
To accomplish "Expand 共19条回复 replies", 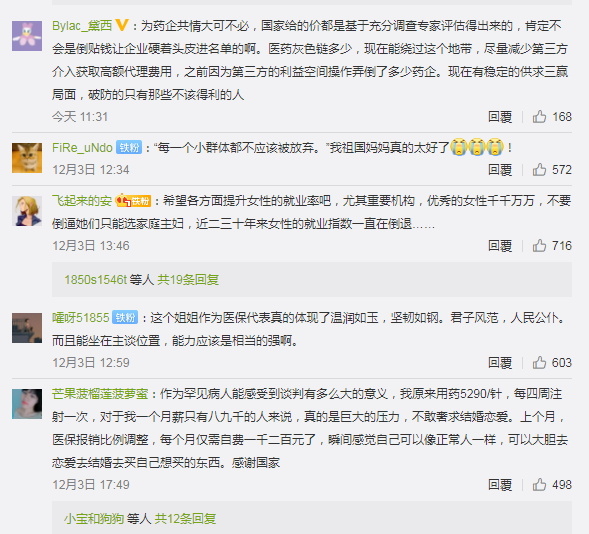I will click(x=188, y=280).
